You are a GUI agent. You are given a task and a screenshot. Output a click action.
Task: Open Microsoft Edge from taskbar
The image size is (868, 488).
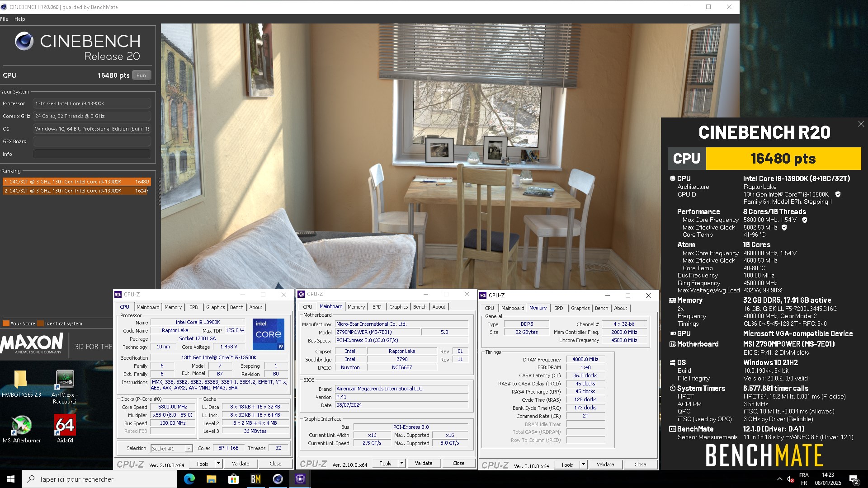click(x=189, y=479)
